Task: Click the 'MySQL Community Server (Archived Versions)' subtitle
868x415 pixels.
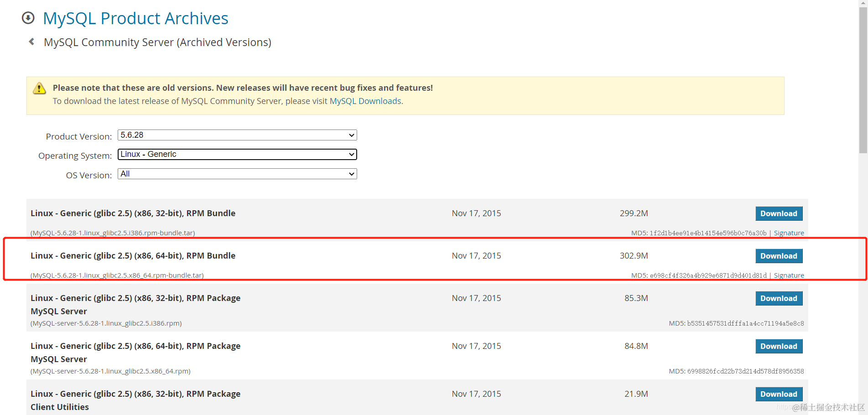Action: (x=157, y=42)
